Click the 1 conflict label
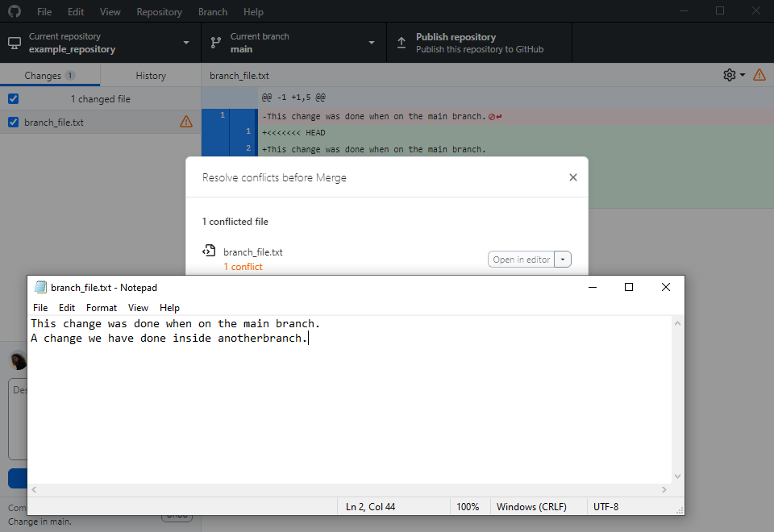774x532 pixels. (x=243, y=267)
